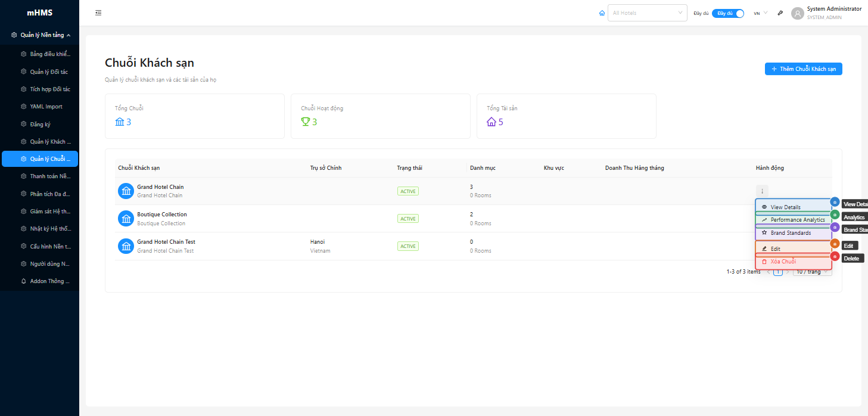
Task: Click the bank icon of Boutique Collection row
Action: (x=126, y=219)
